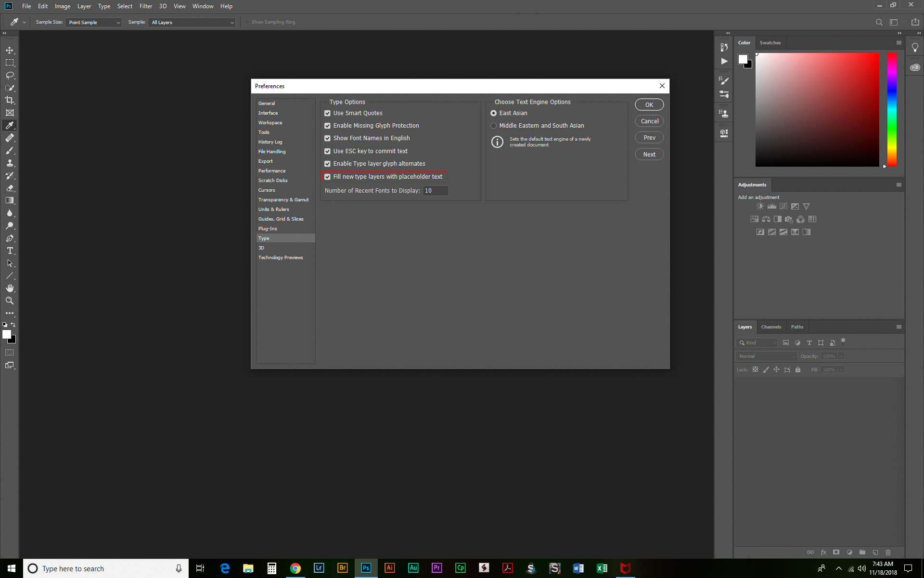Select the Gradient tool
This screenshot has width=924, height=578.
(10, 200)
